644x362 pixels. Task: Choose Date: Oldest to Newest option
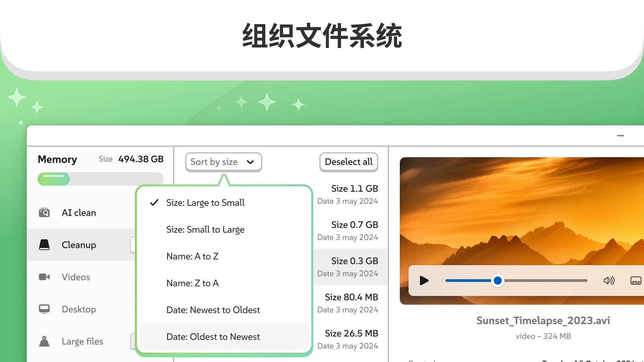coord(213,337)
